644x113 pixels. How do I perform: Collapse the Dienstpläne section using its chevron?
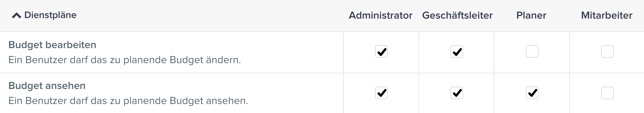click(x=16, y=15)
